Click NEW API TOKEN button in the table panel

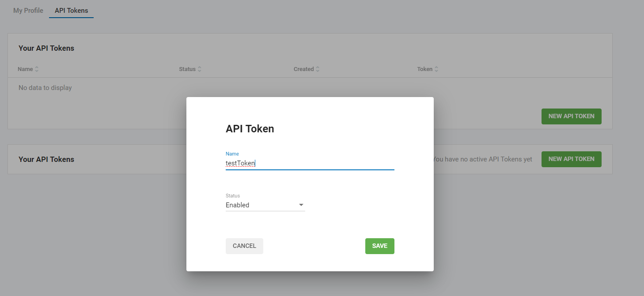571,116
